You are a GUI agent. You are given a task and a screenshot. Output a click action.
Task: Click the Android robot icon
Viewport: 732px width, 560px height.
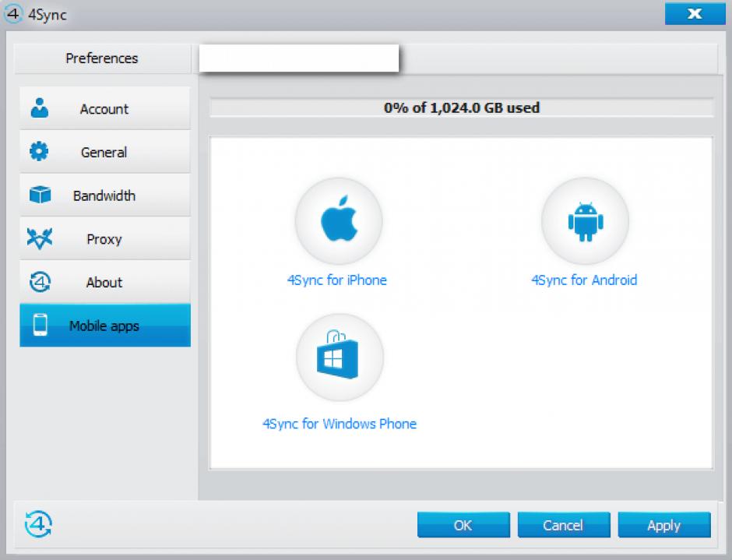point(586,221)
